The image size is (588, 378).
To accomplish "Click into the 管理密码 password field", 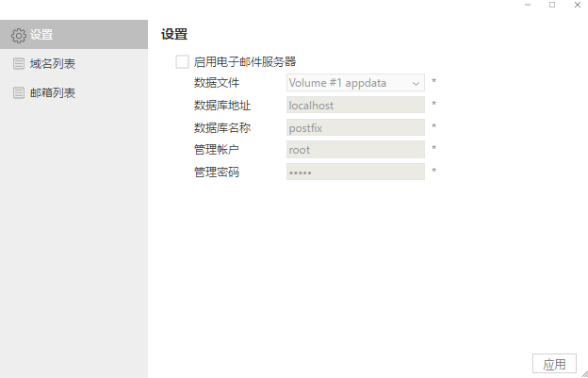I will click(x=354, y=172).
